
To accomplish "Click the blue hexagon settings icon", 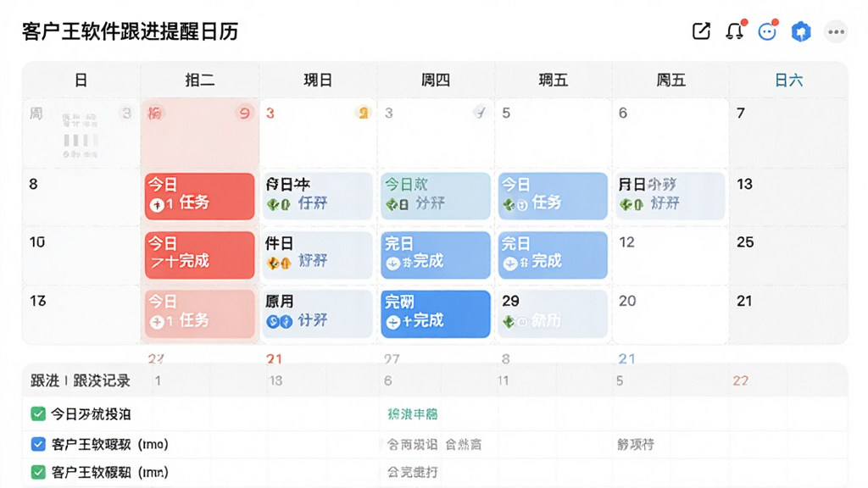I will [800, 32].
